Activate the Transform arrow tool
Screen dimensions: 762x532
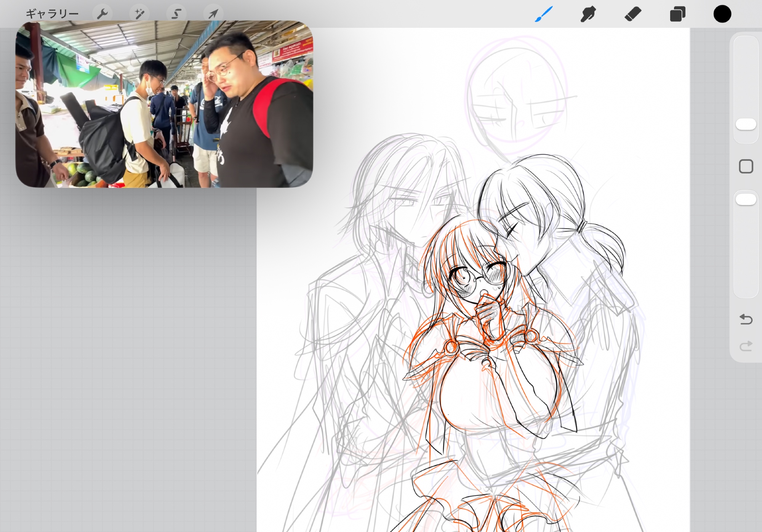(213, 14)
